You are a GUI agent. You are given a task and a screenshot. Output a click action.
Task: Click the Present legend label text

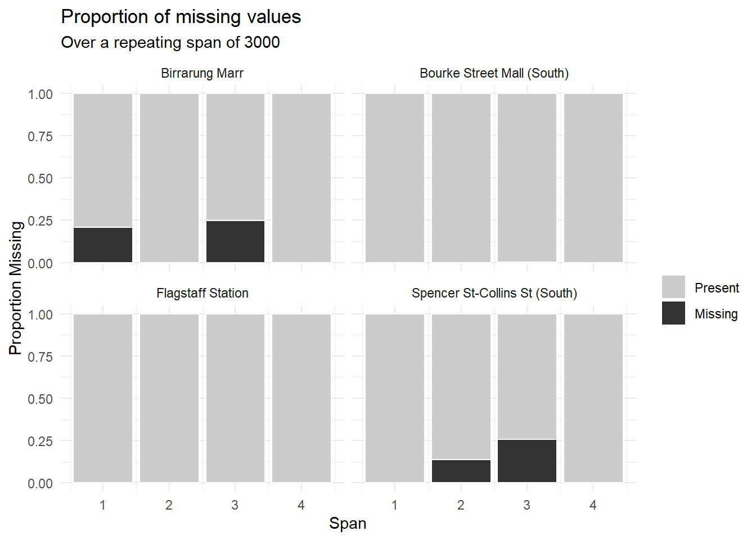click(717, 288)
